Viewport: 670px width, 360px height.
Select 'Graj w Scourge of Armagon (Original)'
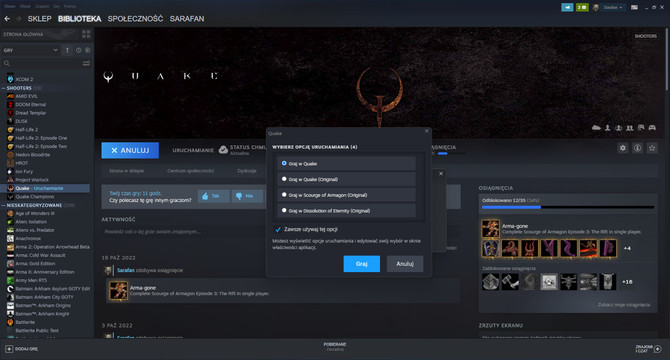[x=346, y=195]
